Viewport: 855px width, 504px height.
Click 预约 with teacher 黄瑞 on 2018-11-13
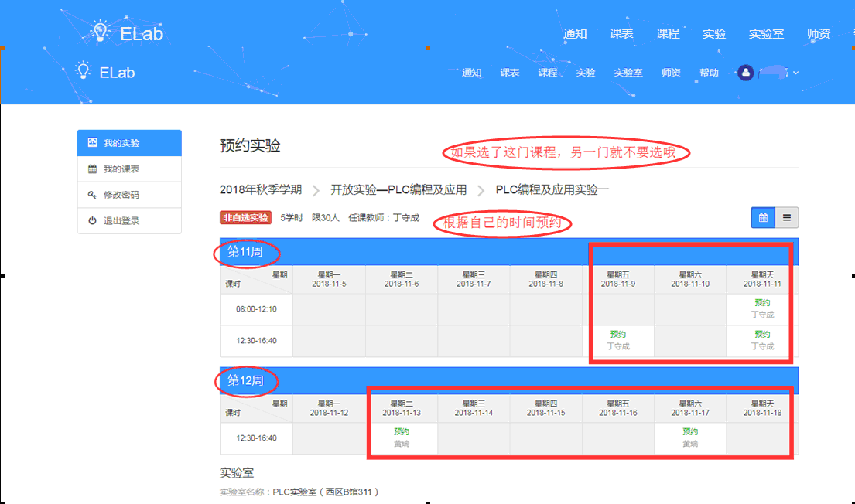click(x=402, y=431)
